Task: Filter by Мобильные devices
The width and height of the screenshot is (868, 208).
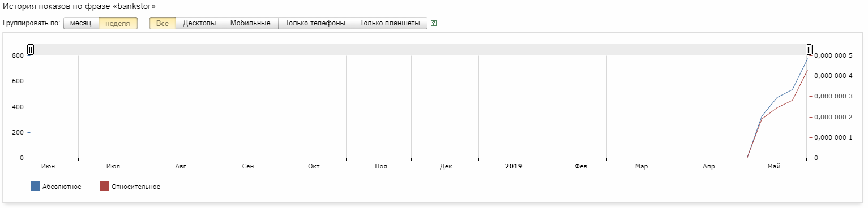Action: click(x=251, y=23)
